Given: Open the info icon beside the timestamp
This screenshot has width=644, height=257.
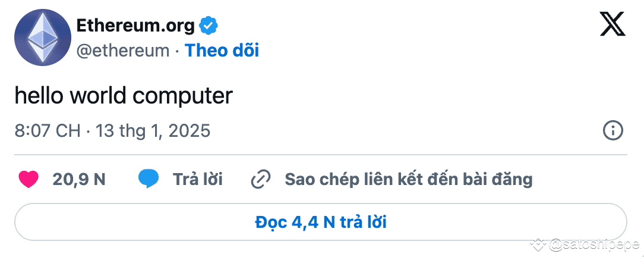Looking at the screenshot, I should click(x=613, y=130).
